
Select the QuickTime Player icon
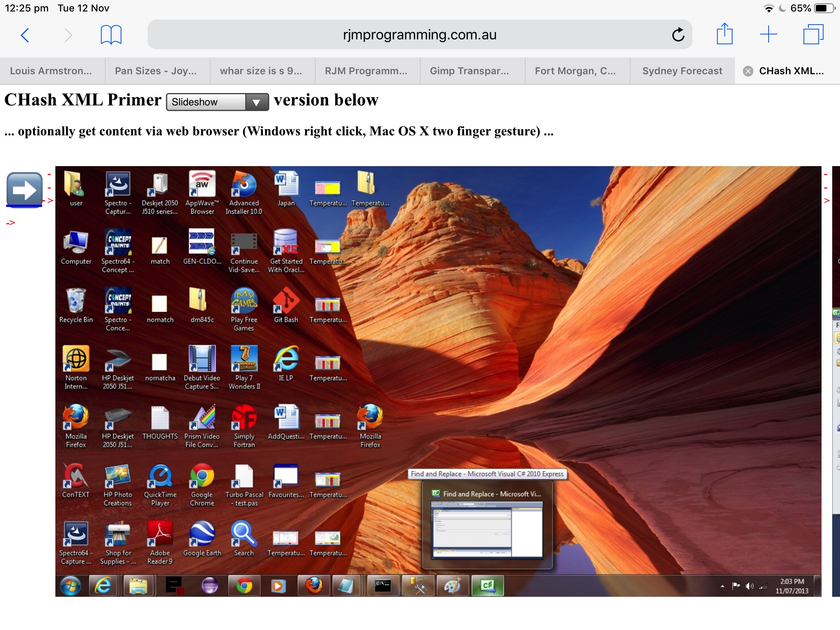pyautogui.click(x=160, y=485)
